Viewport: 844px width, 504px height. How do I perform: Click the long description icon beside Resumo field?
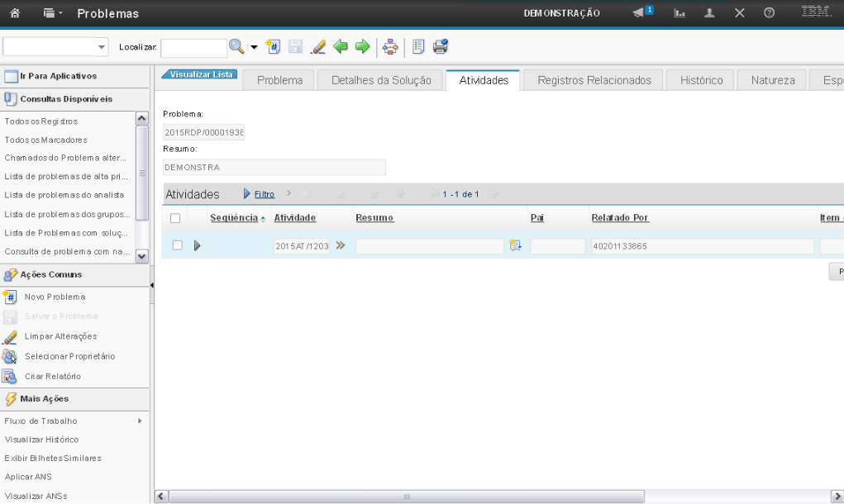point(516,245)
